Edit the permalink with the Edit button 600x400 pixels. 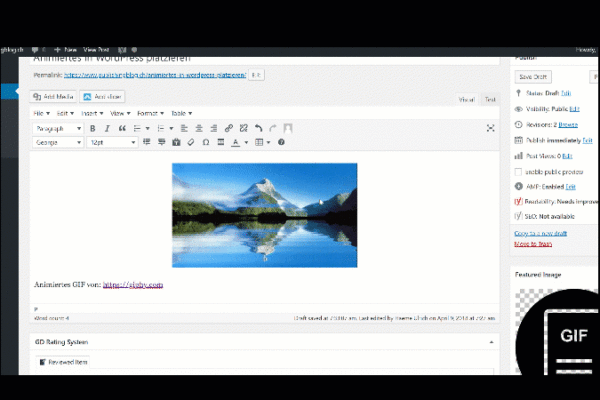256,75
